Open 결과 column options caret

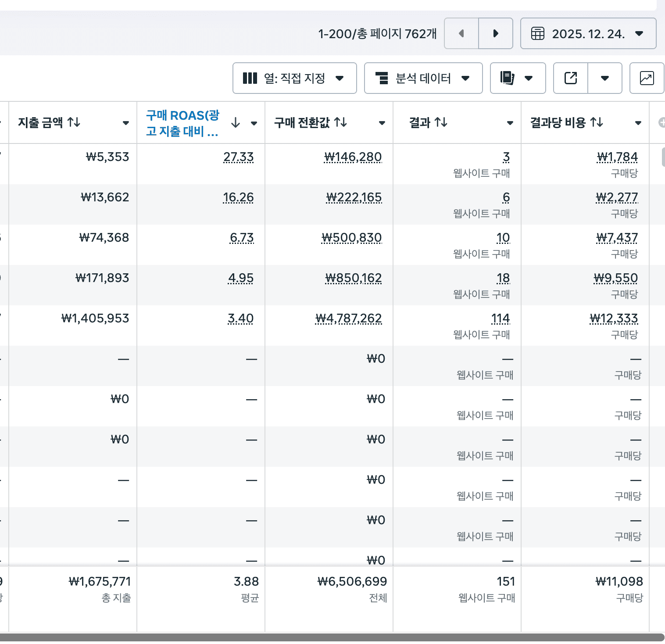click(x=510, y=123)
